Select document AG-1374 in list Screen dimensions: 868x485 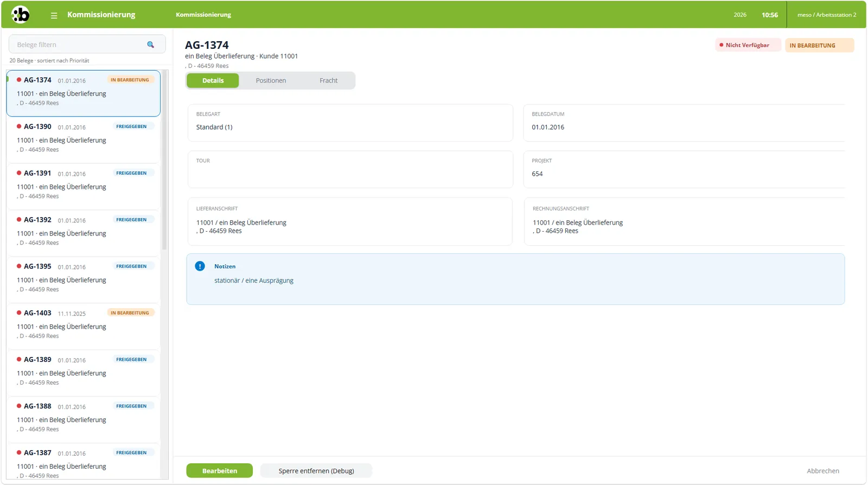[84, 93]
